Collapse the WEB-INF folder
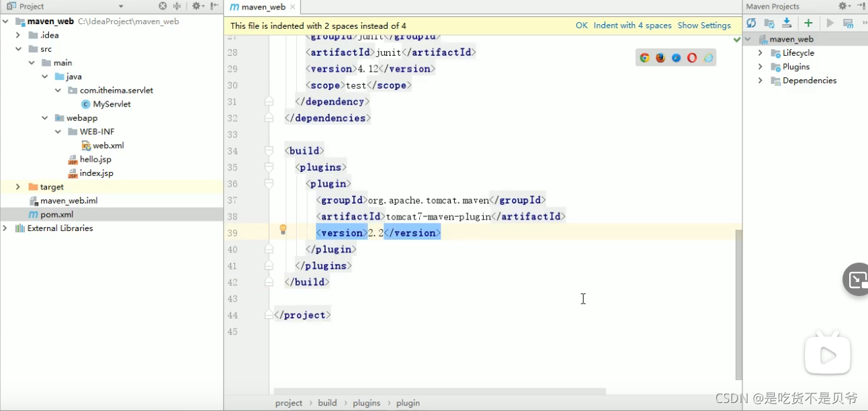This screenshot has width=868, height=411. pyautogui.click(x=58, y=132)
